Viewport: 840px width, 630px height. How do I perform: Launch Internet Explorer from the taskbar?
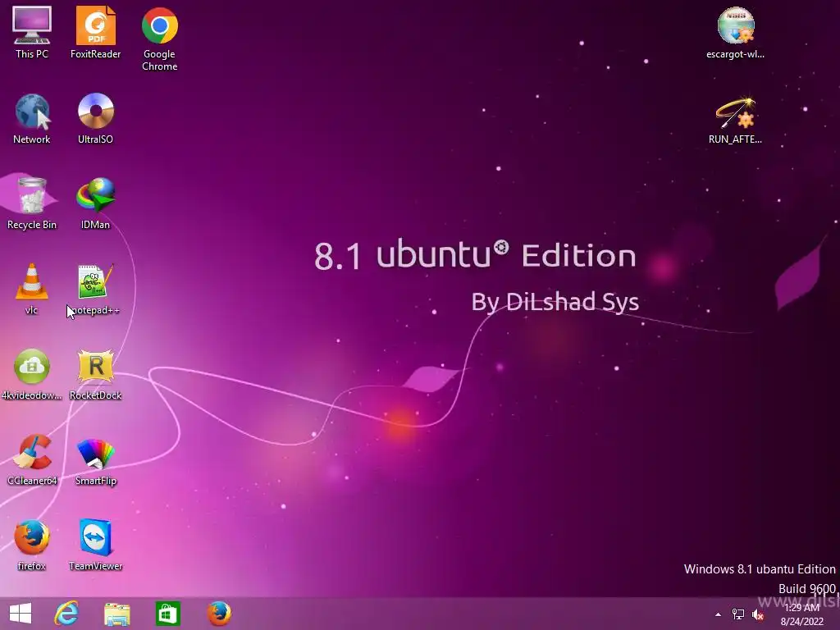tap(66, 614)
